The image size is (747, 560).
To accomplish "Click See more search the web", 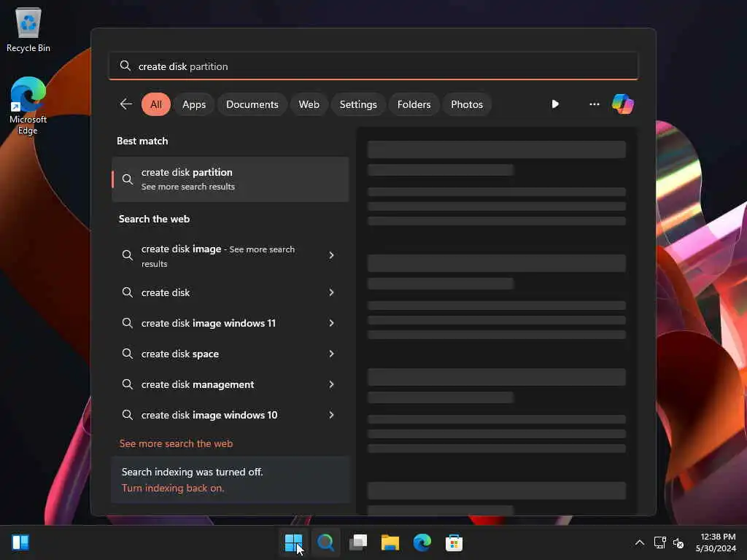I will (x=176, y=443).
